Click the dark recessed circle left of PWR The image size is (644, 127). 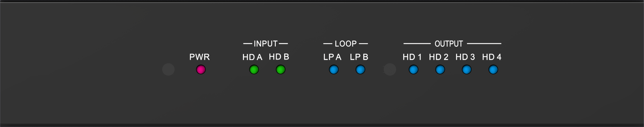pyautogui.click(x=168, y=69)
